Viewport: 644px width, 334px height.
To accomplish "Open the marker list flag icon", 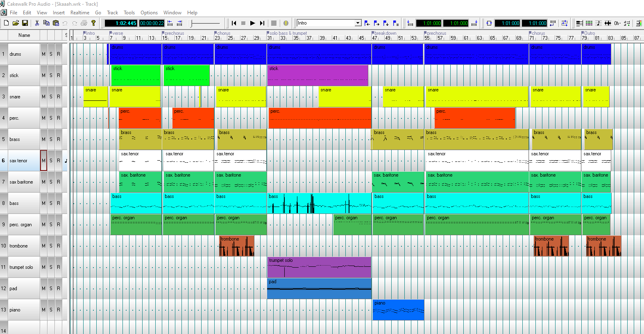I will point(396,23).
